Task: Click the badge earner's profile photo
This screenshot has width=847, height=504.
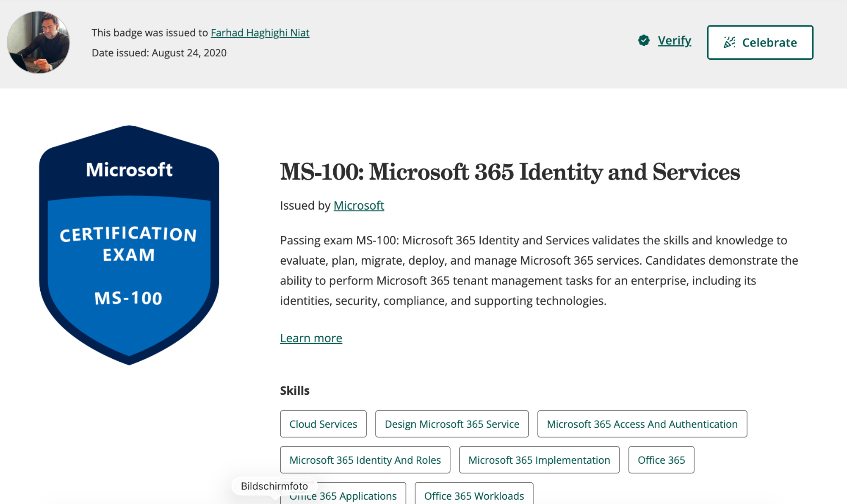Action: 38,42
